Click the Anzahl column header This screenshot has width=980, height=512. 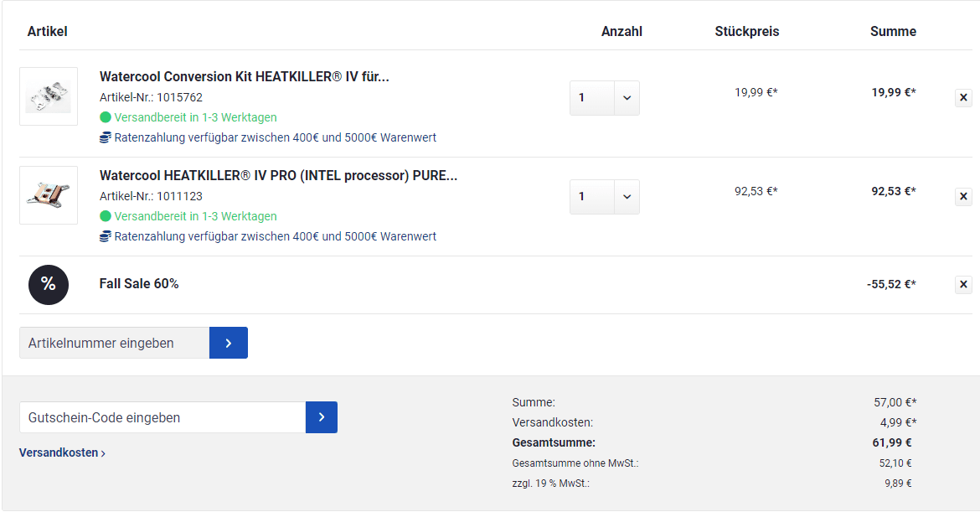622,31
